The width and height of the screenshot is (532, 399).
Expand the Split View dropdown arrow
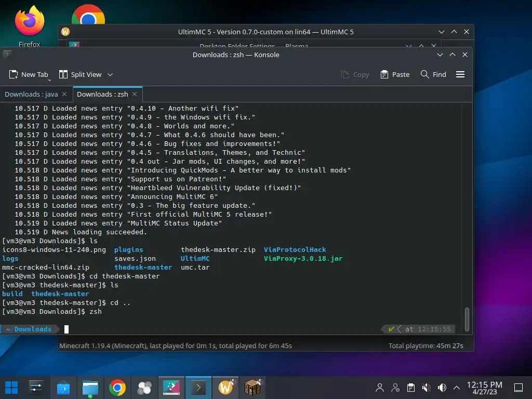110,75
